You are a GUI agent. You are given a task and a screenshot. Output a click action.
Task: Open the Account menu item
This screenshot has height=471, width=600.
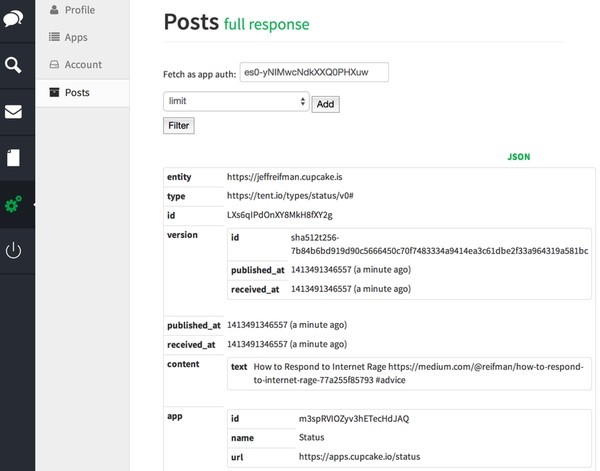click(x=83, y=65)
